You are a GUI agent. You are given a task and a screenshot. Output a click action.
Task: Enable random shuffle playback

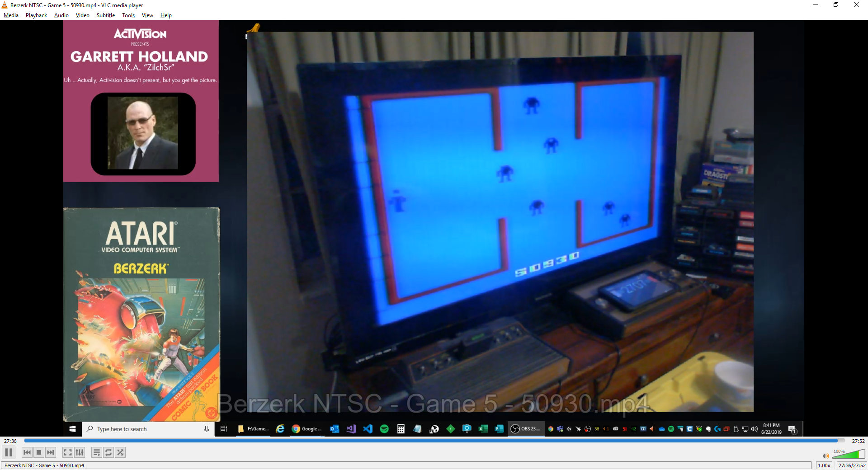(120, 452)
